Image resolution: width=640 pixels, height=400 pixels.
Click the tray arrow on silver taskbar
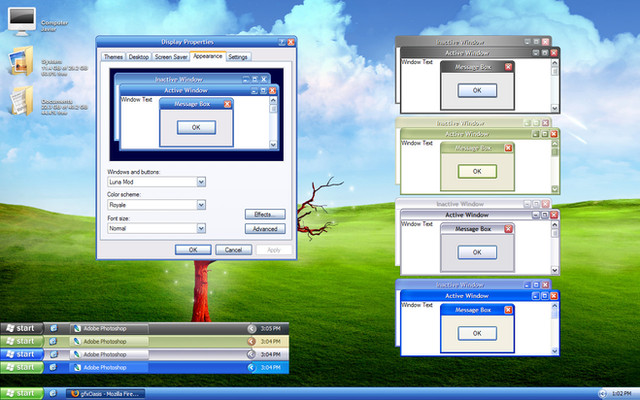251,354
